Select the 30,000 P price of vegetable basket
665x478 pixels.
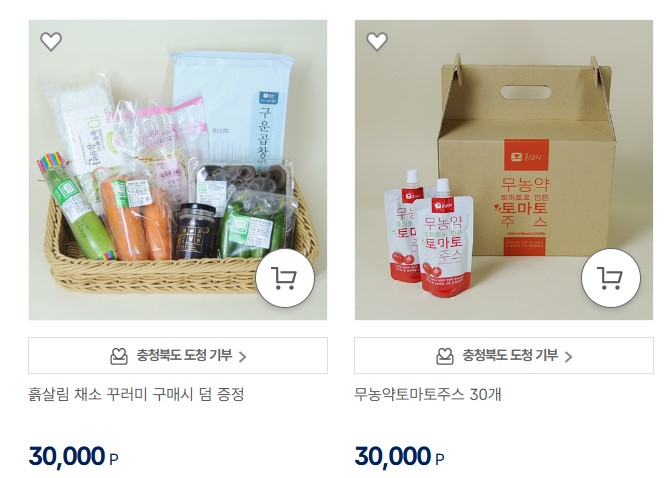click(x=74, y=457)
